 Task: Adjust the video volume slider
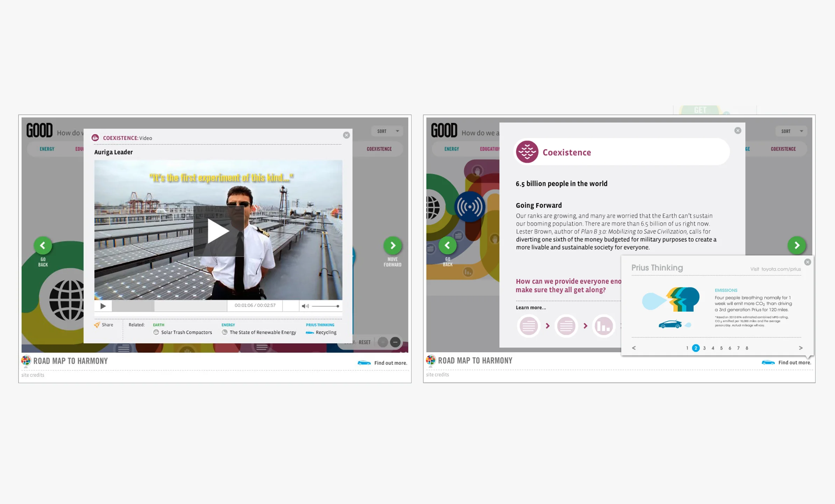[326, 306]
